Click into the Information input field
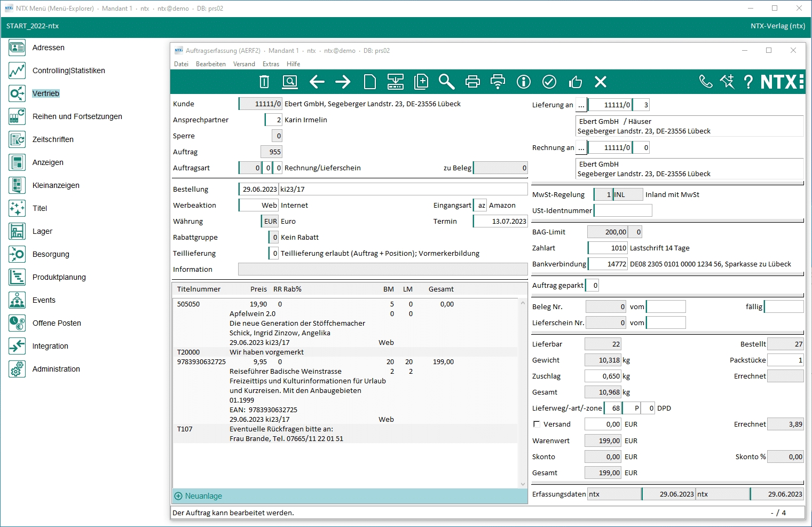The image size is (812, 527). (382, 269)
